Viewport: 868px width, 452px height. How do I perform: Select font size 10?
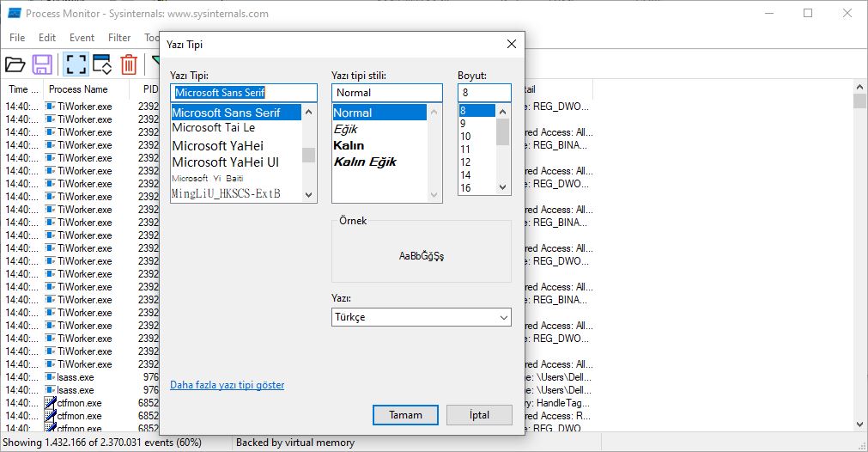click(x=477, y=137)
